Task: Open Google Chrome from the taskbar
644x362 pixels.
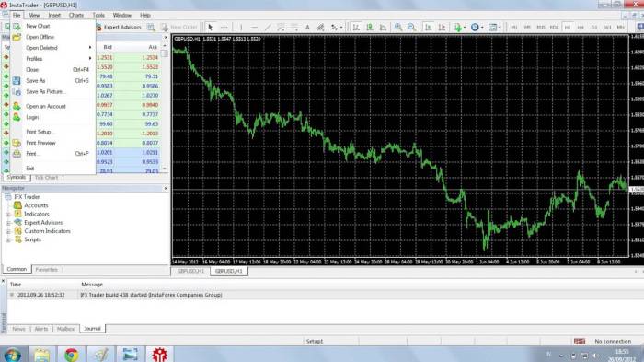Action: pos(72,355)
